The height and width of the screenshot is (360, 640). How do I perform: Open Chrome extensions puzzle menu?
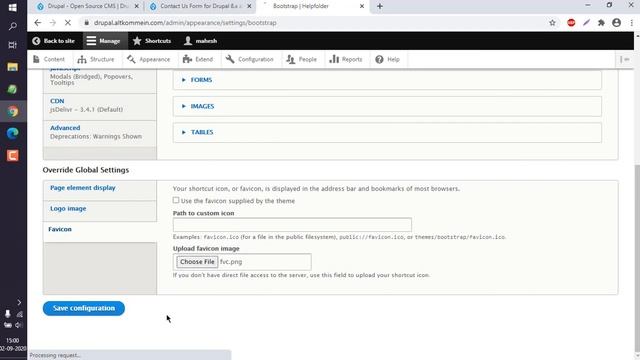pyautogui.click(x=601, y=23)
